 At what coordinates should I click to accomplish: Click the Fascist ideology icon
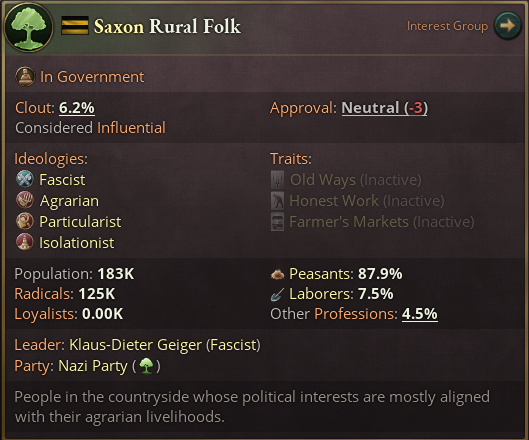tap(25, 179)
